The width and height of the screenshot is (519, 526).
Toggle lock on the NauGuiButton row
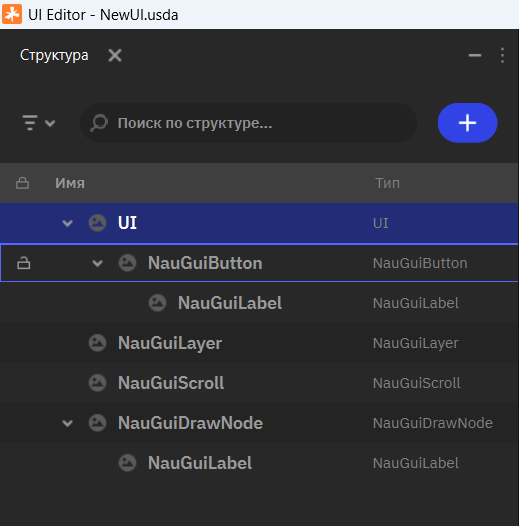coord(23,263)
